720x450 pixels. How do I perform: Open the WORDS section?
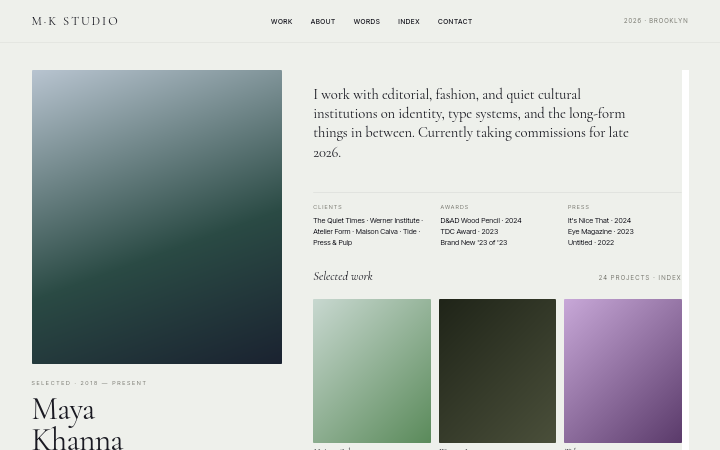(366, 22)
